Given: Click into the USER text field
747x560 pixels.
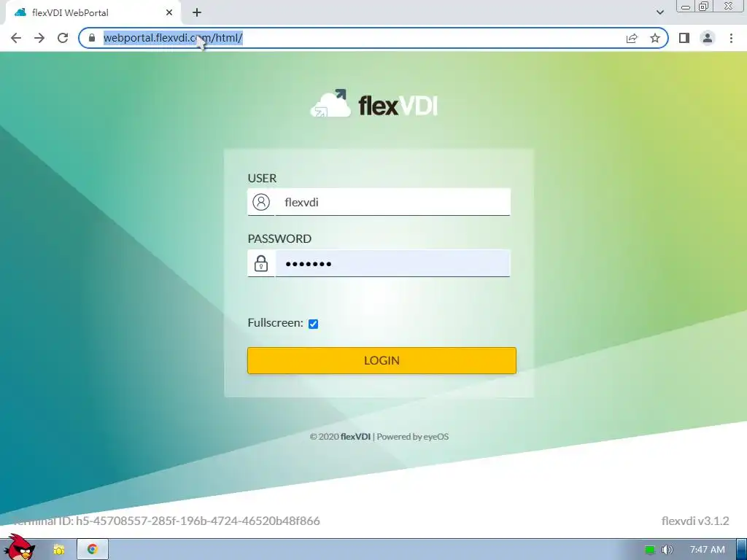Looking at the screenshot, I should (392, 202).
